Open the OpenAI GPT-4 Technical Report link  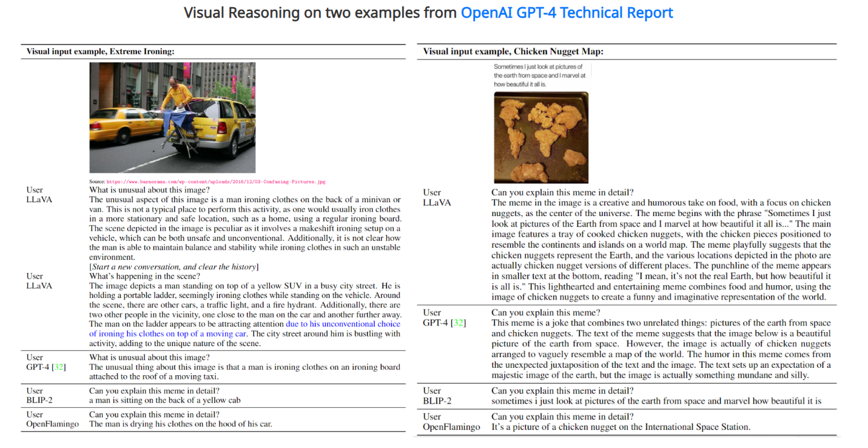[567, 12]
